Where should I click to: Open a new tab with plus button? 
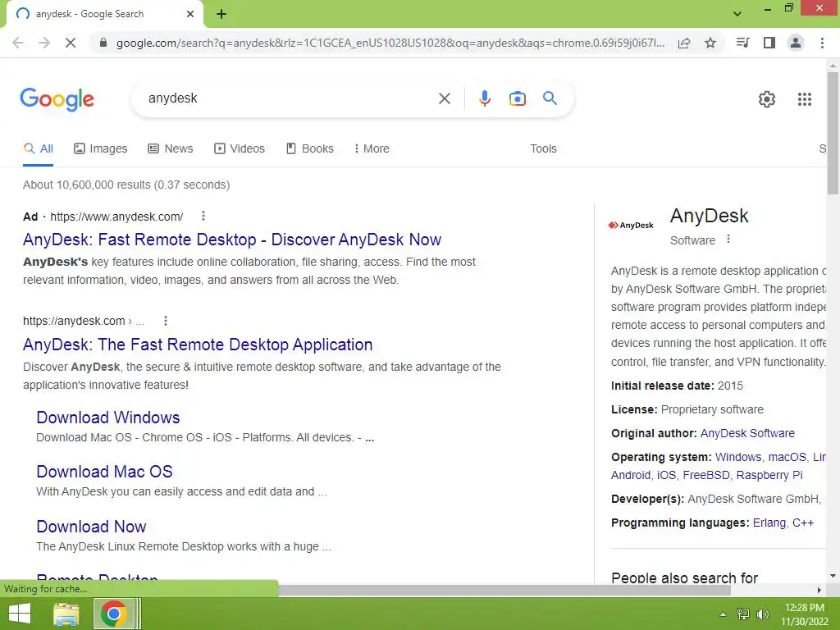point(221,14)
